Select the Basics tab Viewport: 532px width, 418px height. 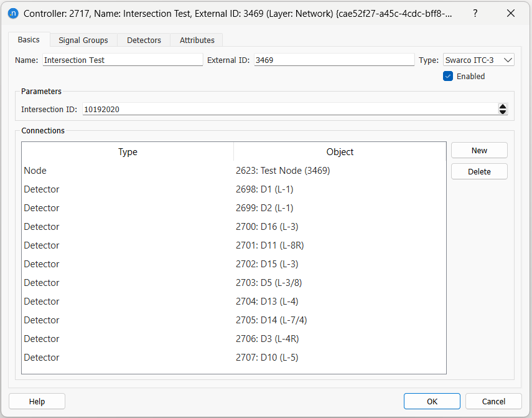29,39
